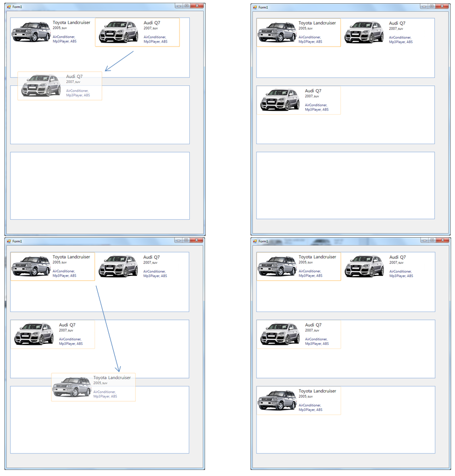Open the Form1 system icon of lower-left window
The height and width of the screenshot is (476, 455).
(9, 241)
